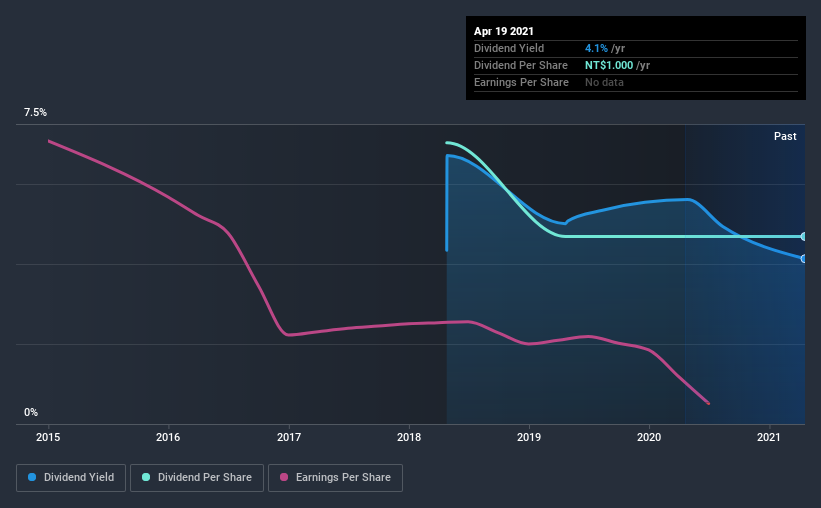This screenshot has height=508, width=821.
Task: Click the 2016 x-axis label
Action: coord(168,437)
